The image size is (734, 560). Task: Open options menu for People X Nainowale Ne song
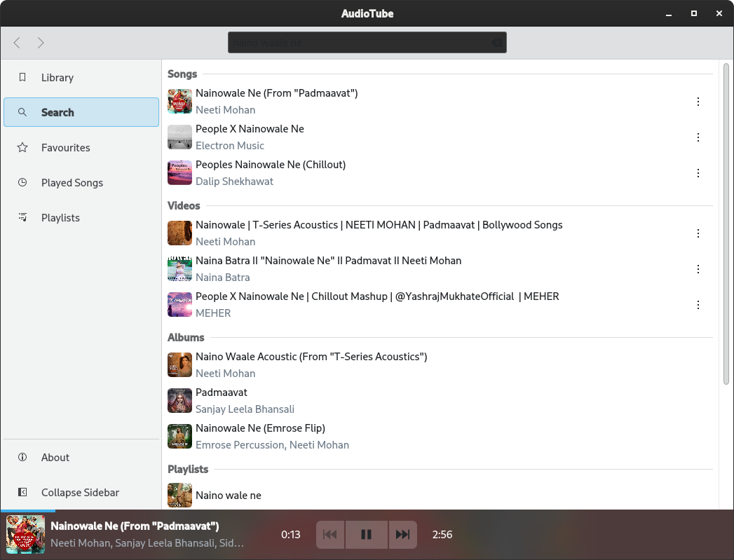698,137
